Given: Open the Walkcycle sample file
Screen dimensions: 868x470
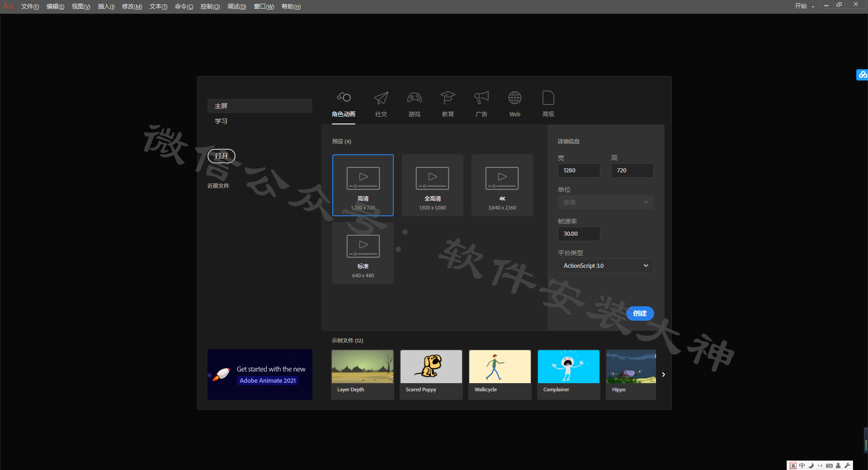Looking at the screenshot, I should click(500, 375).
